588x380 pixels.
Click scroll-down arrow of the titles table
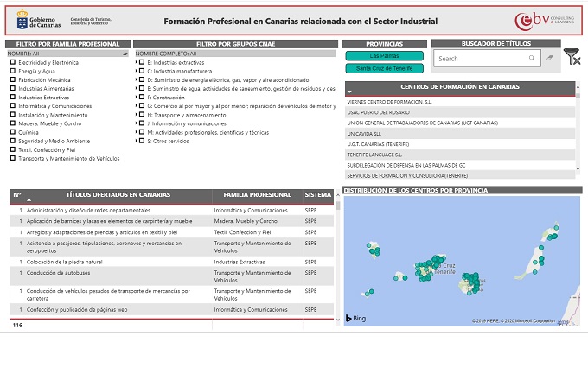(x=338, y=320)
